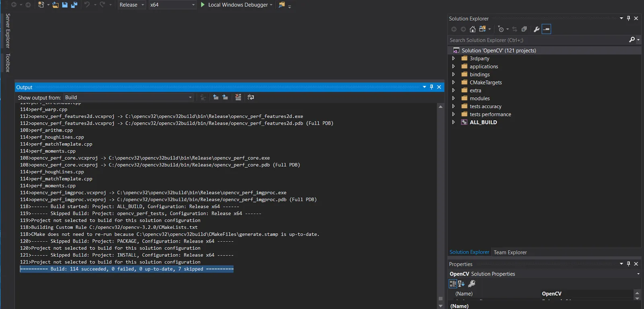Image resolution: width=644 pixels, height=309 pixels.
Task: Switch Properties to Categorized view
Action: click(453, 284)
